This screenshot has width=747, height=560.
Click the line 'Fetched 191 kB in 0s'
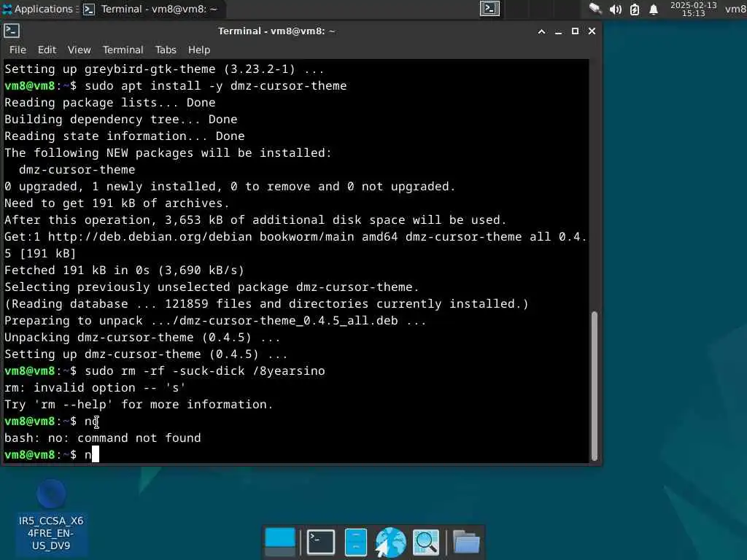pyautogui.click(x=124, y=270)
